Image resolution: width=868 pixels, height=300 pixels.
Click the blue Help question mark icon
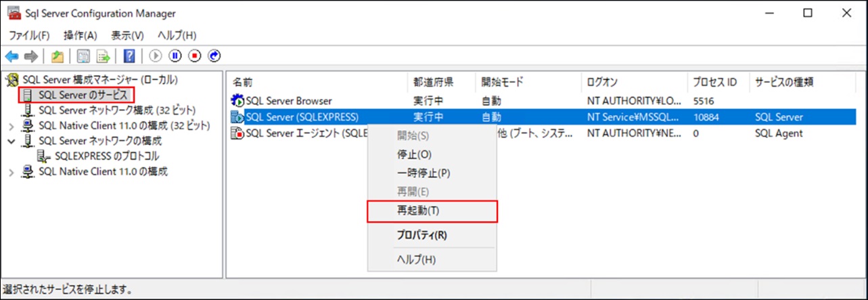[129, 56]
